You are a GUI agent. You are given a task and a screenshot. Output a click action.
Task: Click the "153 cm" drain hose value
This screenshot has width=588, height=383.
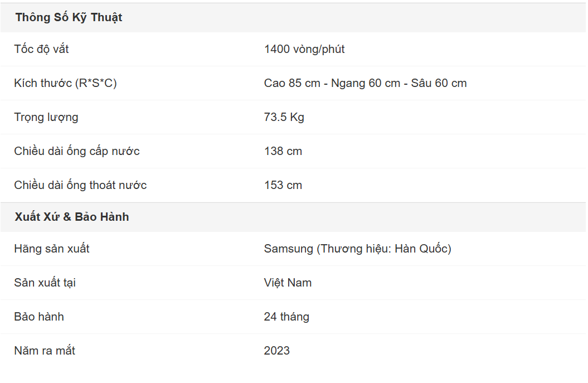coord(283,185)
